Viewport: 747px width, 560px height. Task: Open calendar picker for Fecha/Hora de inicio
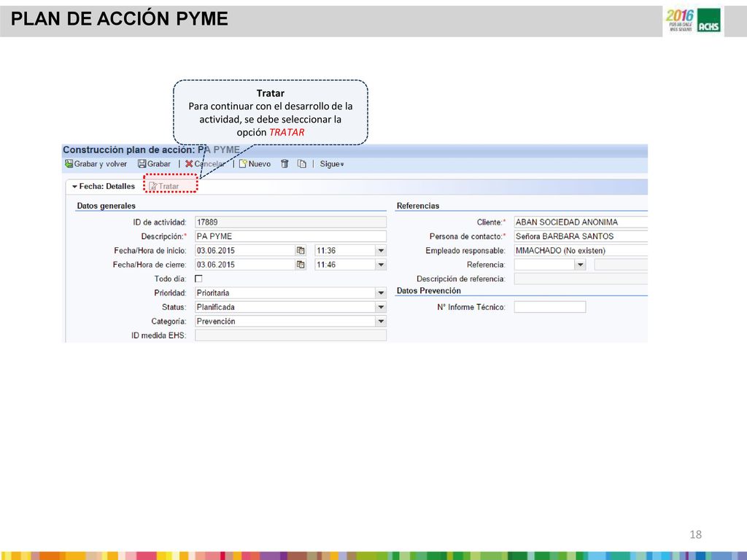point(301,251)
